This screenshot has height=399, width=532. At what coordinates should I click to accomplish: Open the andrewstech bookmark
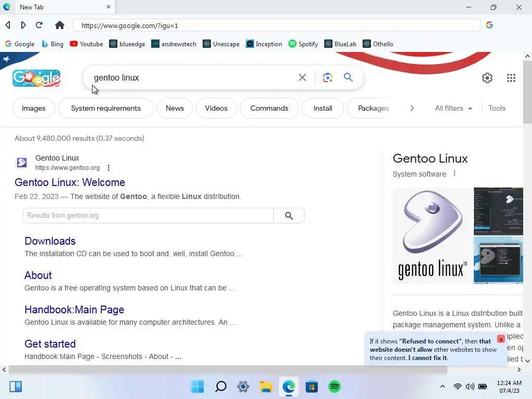(174, 44)
